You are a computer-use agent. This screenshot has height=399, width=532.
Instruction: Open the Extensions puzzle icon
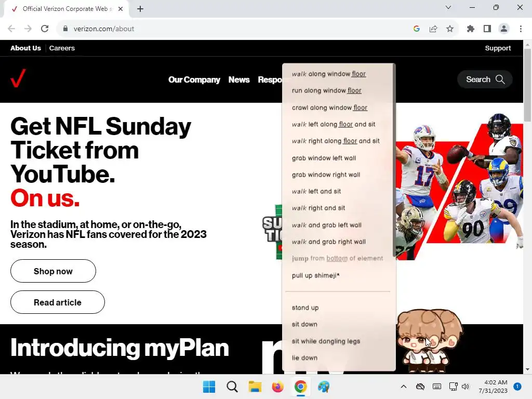pyautogui.click(x=471, y=29)
